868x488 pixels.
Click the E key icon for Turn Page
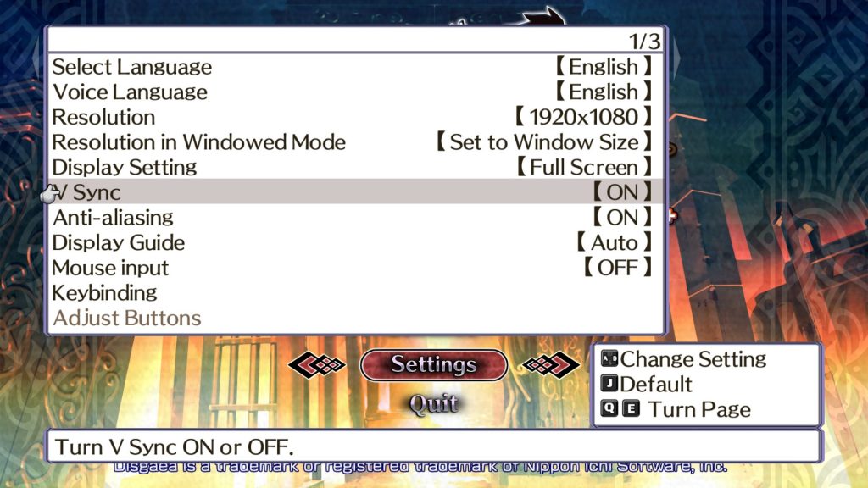(x=631, y=409)
